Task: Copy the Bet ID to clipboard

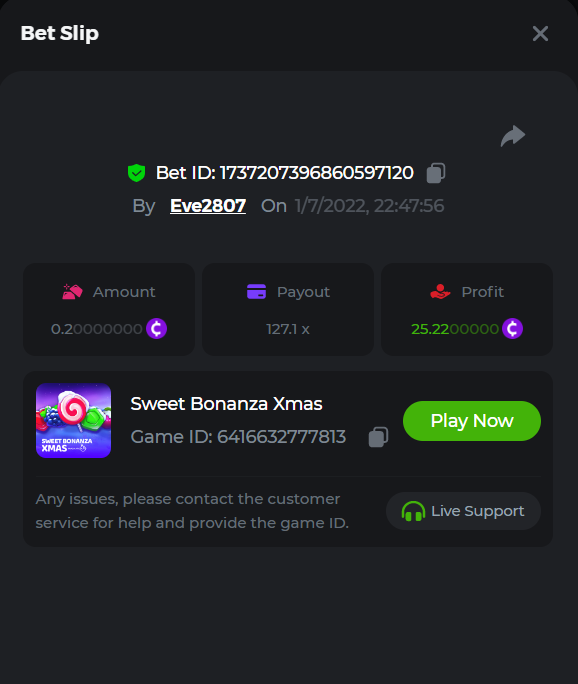Action: coord(435,173)
